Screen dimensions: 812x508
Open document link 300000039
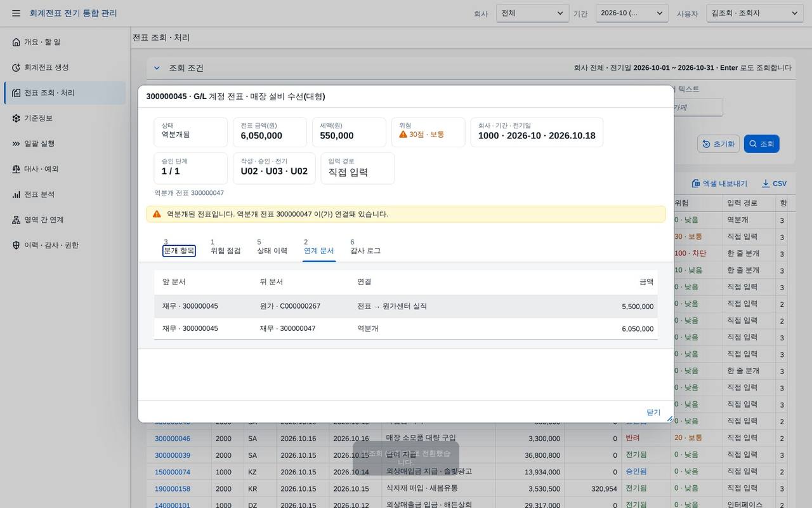click(x=173, y=455)
